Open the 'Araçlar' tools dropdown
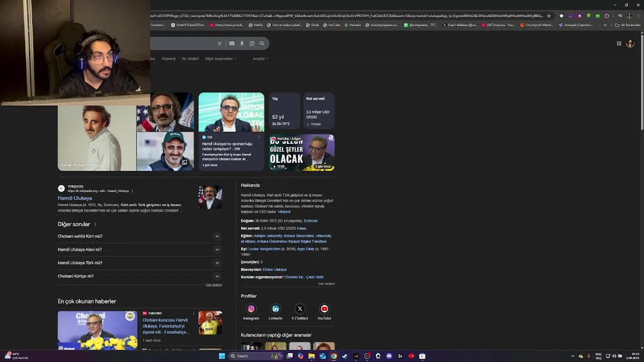The width and height of the screenshot is (644, 362). click(x=260, y=59)
